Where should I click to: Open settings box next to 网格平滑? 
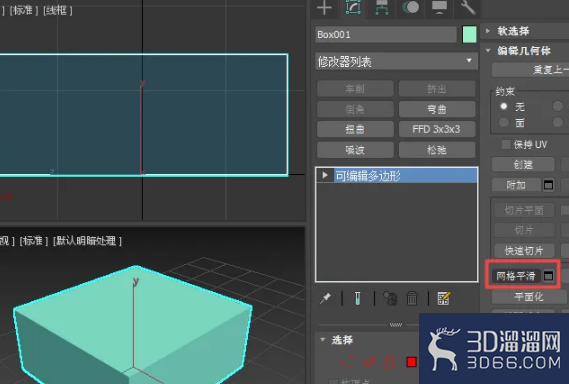coord(548,276)
